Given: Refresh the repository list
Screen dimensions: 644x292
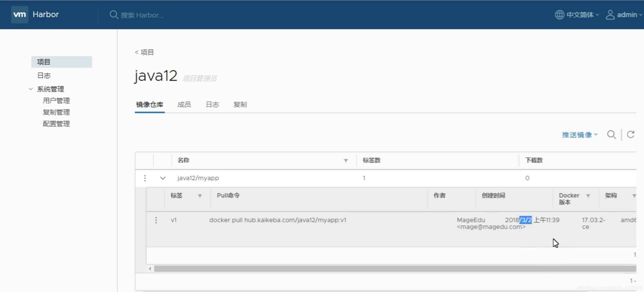Looking at the screenshot, I should click(630, 135).
